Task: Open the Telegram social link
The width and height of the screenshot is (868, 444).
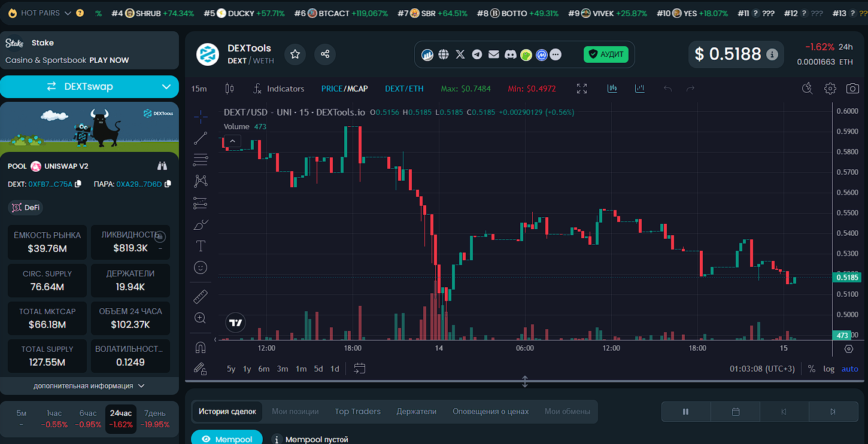Action: (x=477, y=54)
